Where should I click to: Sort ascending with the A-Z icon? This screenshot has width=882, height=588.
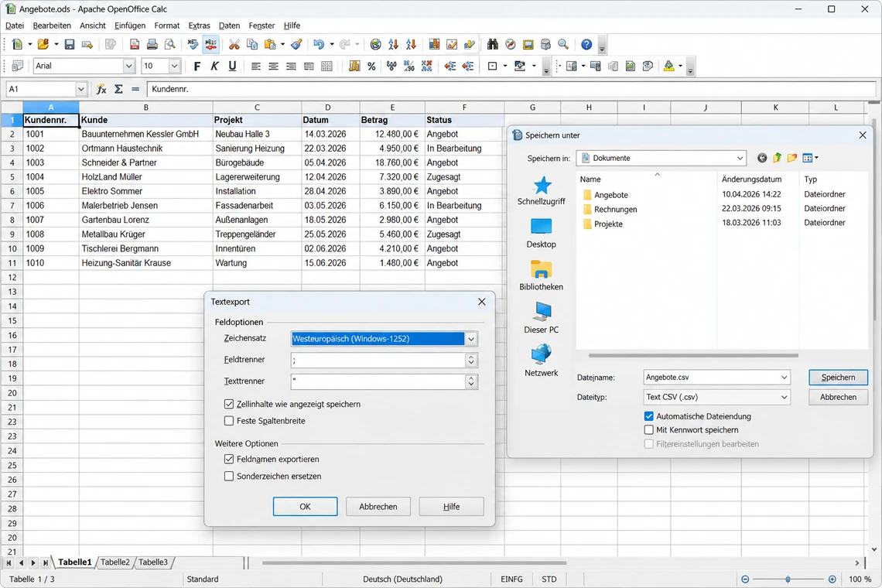[393, 44]
